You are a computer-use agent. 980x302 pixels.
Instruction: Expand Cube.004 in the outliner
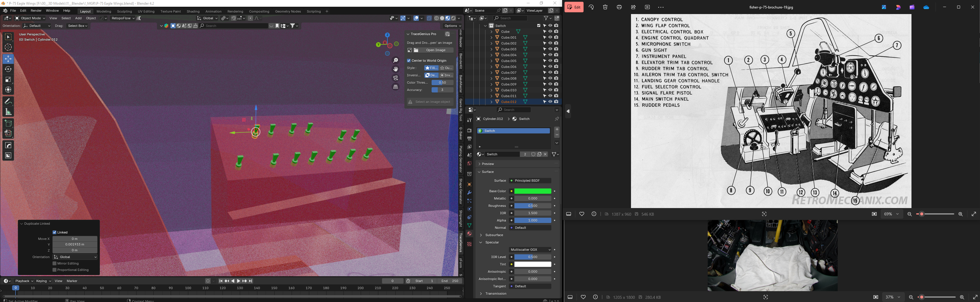tap(492, 55)
